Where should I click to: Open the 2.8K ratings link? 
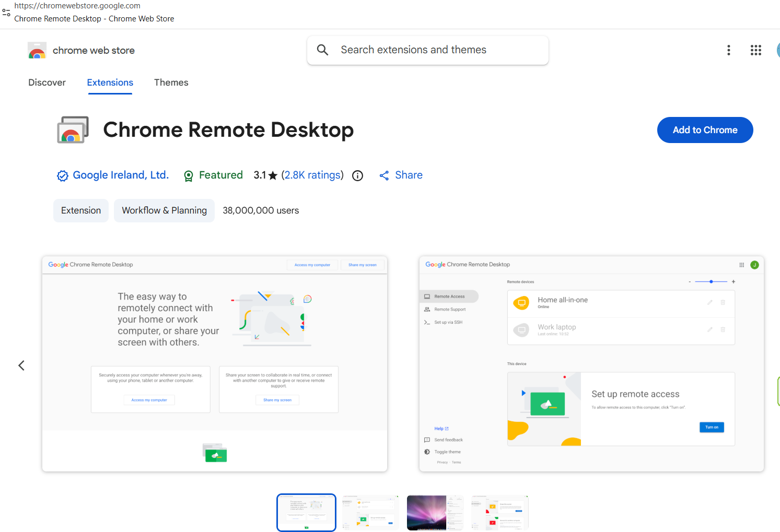312,175
